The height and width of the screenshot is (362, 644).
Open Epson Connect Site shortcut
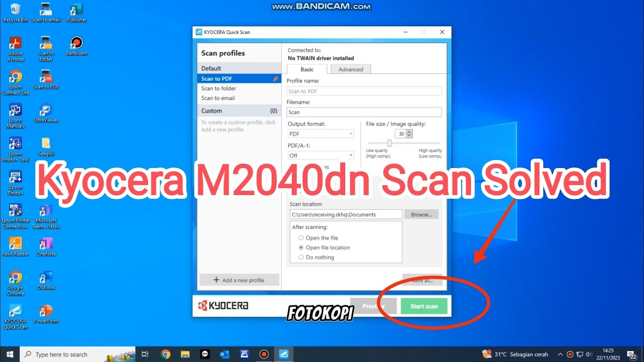[x=16, y=83]
